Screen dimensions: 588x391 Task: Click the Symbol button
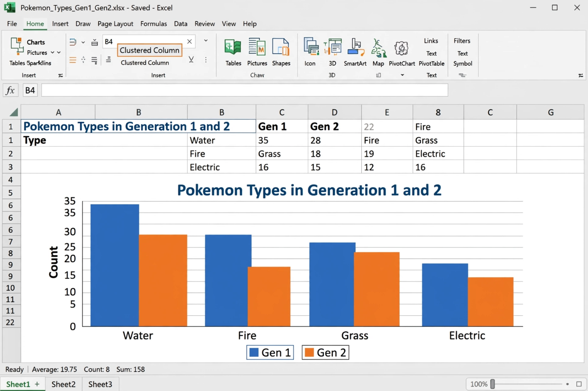pyautogui.click(x=463, y=64)
